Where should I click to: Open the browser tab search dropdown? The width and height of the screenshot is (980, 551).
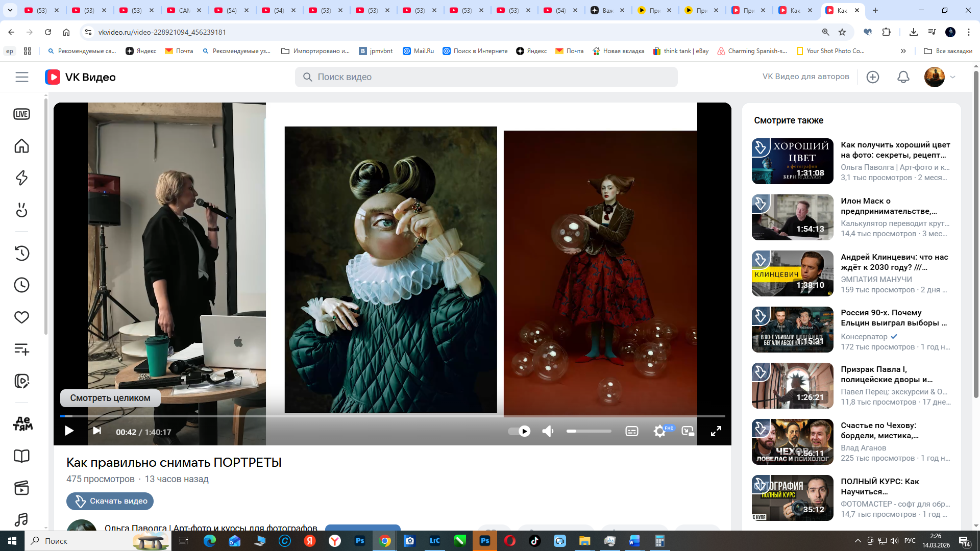click(x=10, y=10)
